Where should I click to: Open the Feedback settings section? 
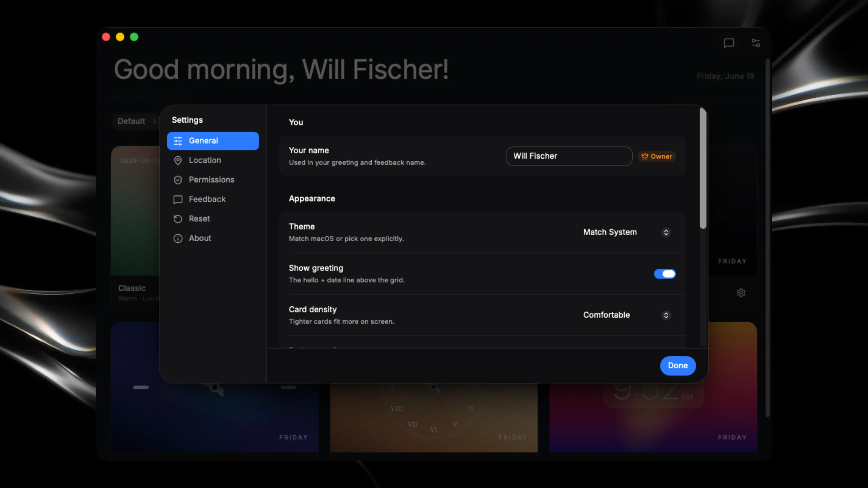(213, 199)
